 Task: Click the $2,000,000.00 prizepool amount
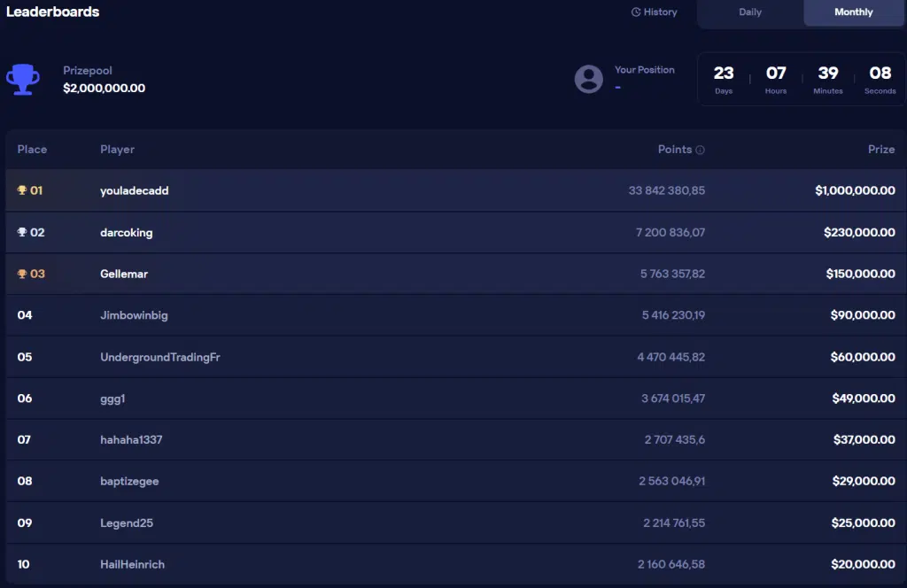105,88
